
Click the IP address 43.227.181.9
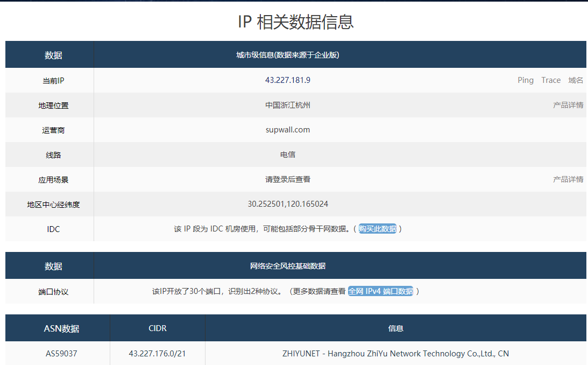click(x=287, y=80)
